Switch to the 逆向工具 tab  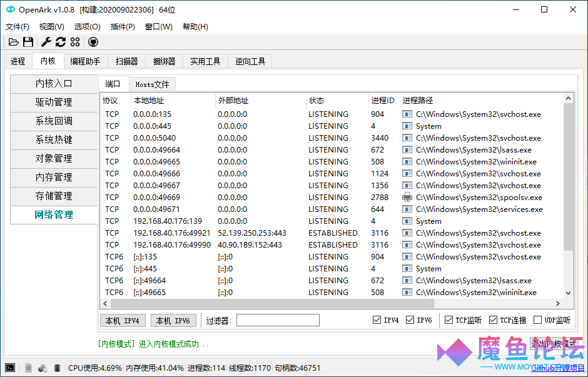click(250, 61)
